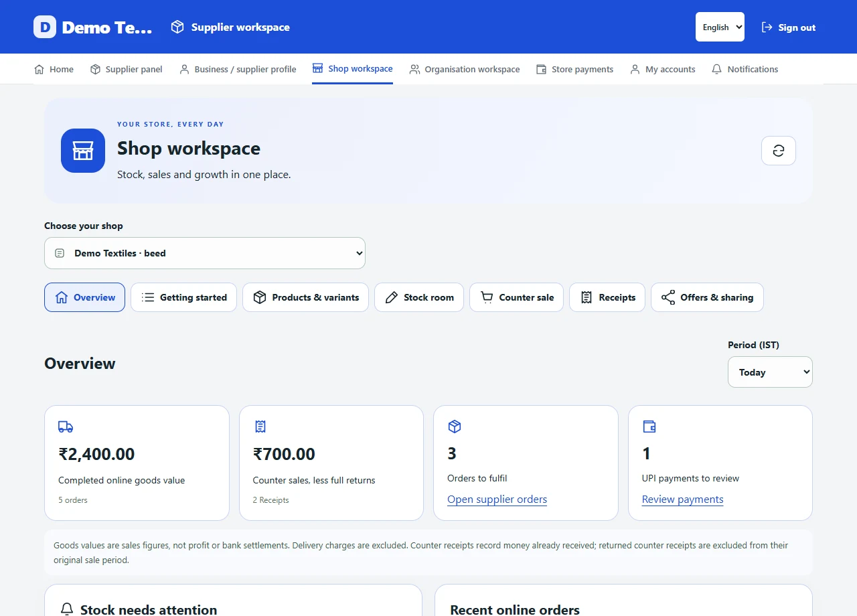Open My accounts navigation item
Image resolution: width=857 pixels, height=616 pixels.
663,69
